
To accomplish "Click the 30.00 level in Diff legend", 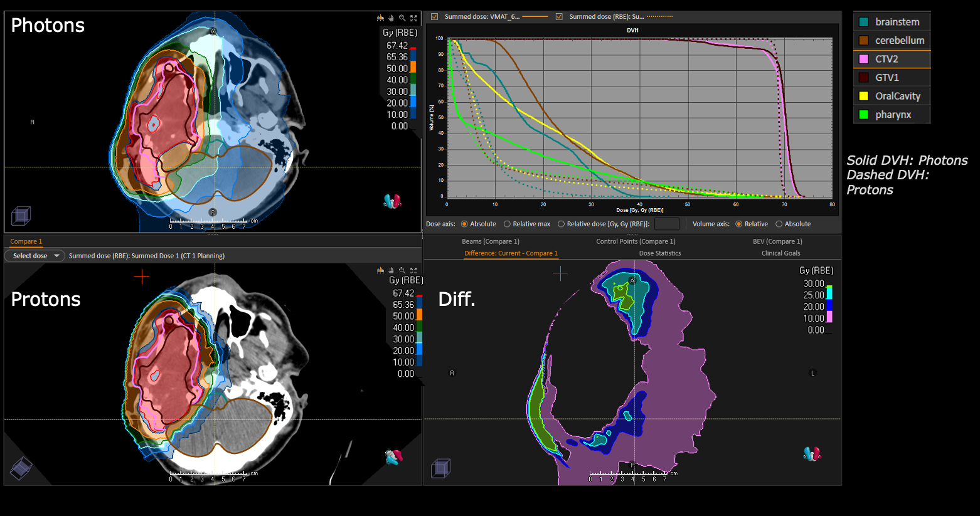I will [814, 283].
